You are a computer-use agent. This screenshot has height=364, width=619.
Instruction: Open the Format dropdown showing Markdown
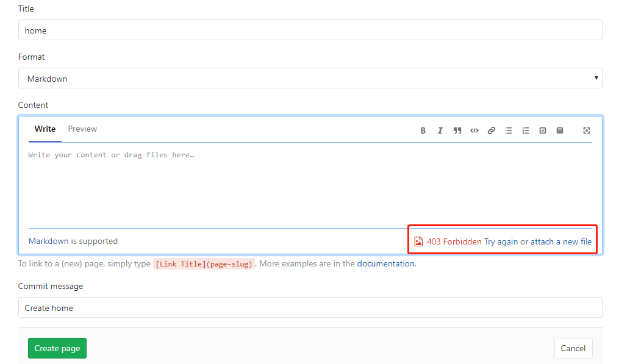coord(310,78)
